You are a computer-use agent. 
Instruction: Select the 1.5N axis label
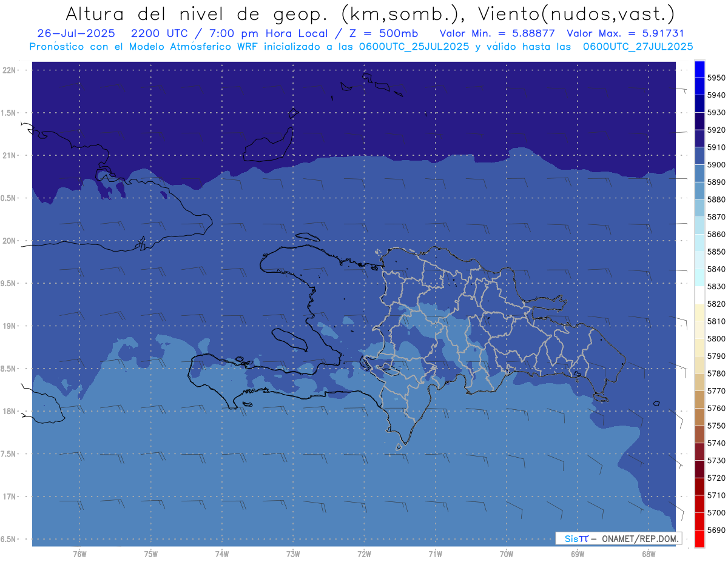click(9, 113)
